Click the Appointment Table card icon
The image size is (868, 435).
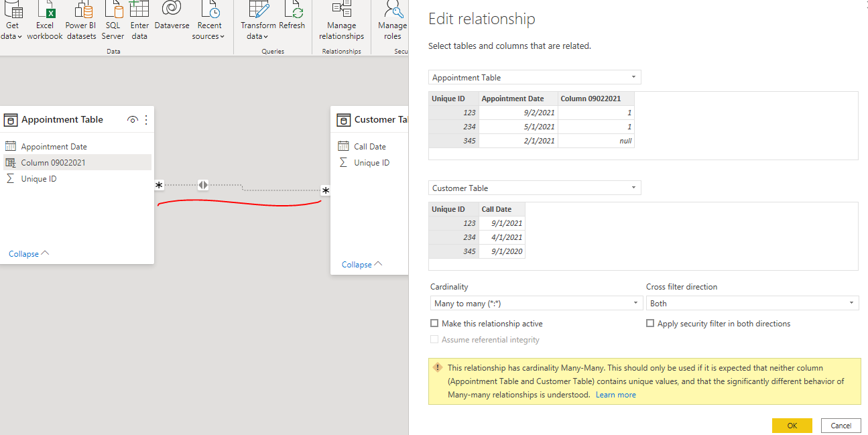(10, 120)
